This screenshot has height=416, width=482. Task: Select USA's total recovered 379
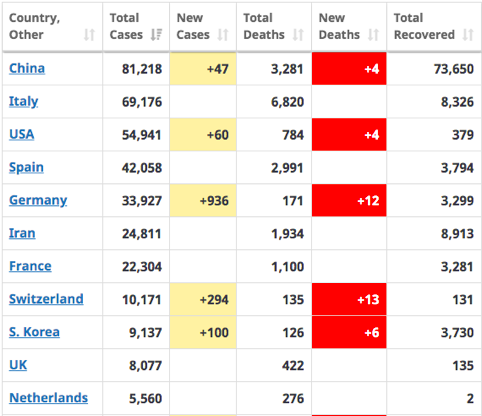(x=463, y=135)
